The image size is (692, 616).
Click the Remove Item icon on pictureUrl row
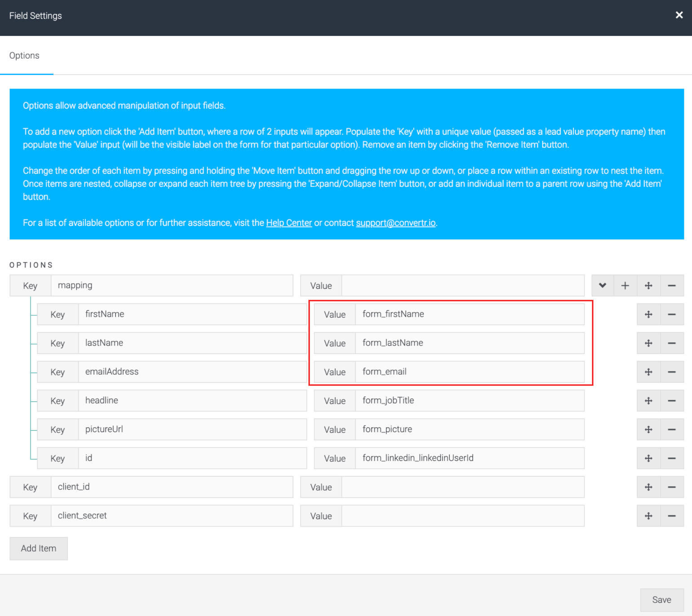672,429
